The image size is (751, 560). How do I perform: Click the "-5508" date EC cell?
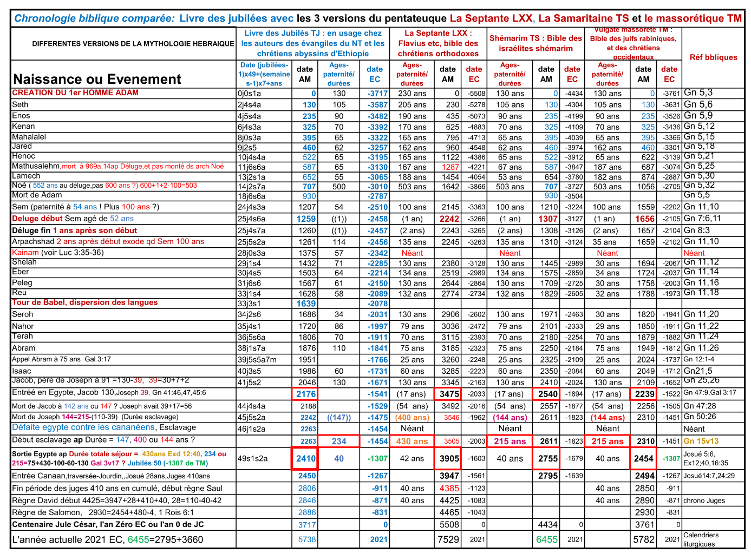[x=475, y=94]
